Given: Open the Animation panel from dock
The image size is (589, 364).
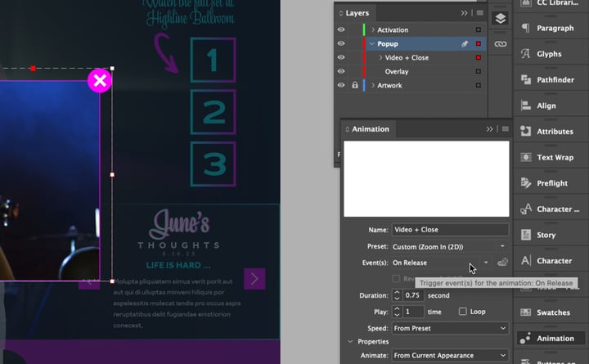Looking at the screenshot, I should point(551,339).
